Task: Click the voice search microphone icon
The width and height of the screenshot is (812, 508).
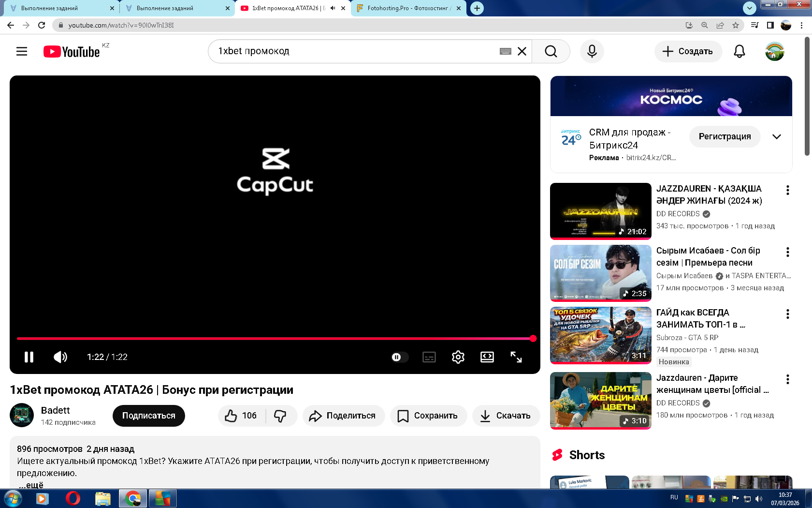Action: 592,51
